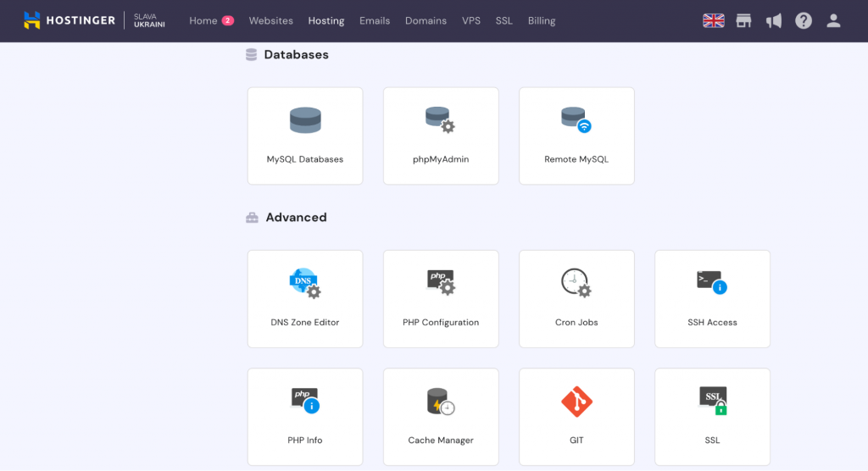Open the SSH Access tile
868x471 pixels.
pos(712,298)
